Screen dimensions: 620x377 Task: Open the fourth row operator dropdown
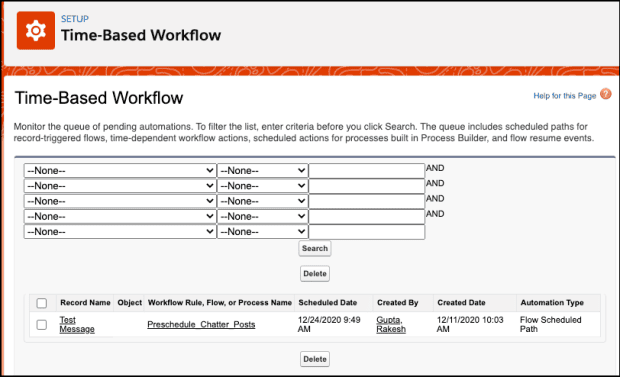263,216
